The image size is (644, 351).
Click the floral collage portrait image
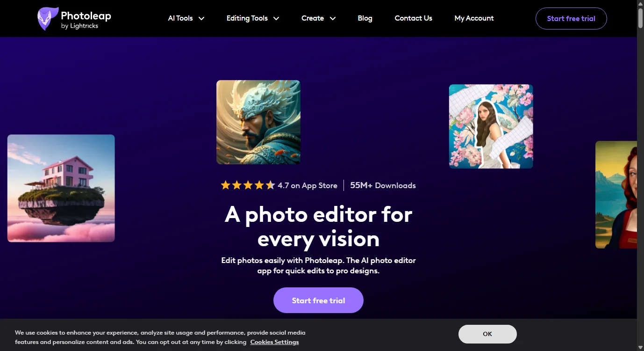[x=491, y=126]
